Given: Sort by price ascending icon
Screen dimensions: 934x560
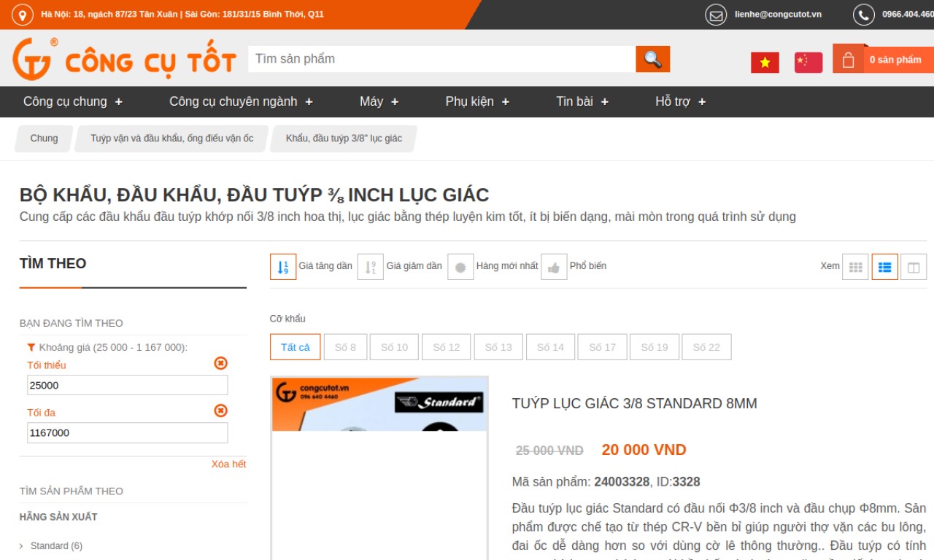Looking at the screenshot, I should pos(283,267).
